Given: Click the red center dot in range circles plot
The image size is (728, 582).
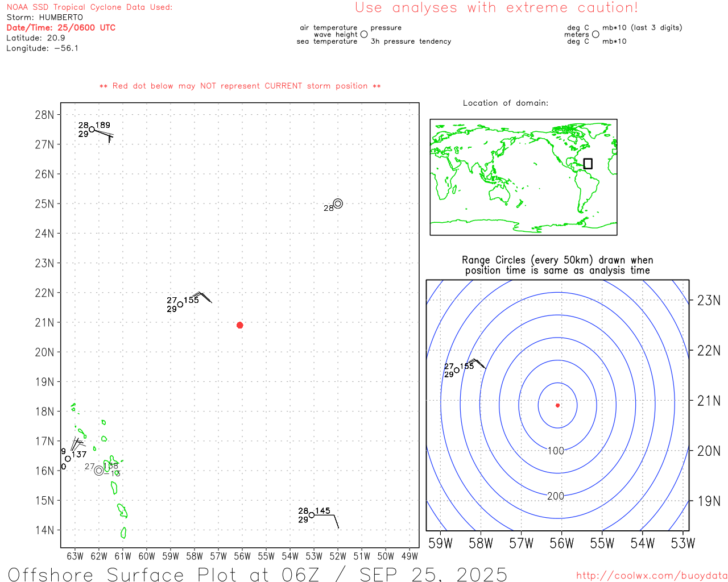Looking at the screenshot, I should [x=557, y=405].
